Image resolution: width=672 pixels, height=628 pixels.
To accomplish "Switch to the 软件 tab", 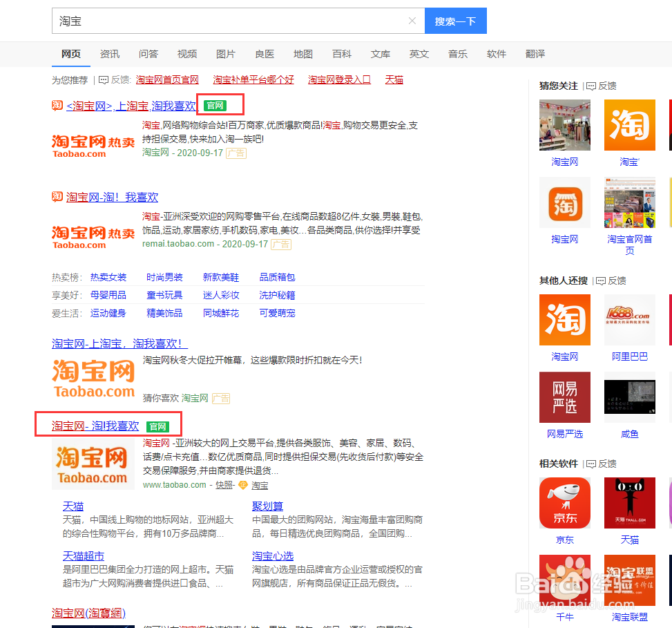I will (x=497, y=54).
